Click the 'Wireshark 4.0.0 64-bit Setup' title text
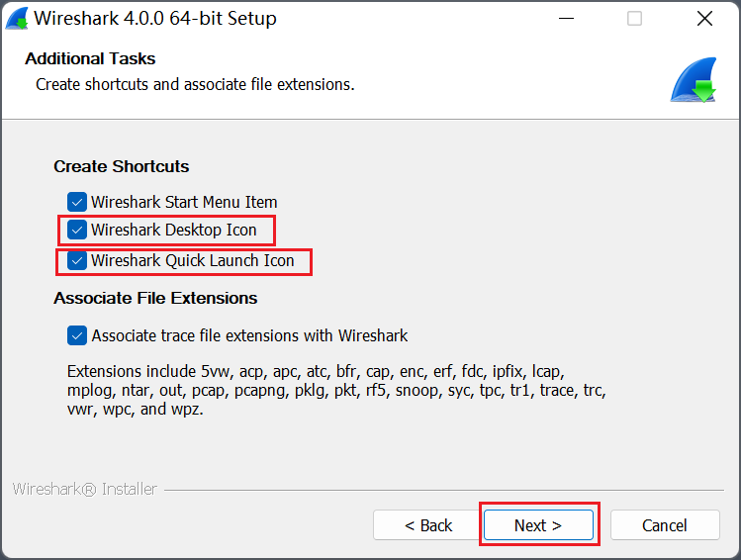The image size is (741, 560). 155,19
